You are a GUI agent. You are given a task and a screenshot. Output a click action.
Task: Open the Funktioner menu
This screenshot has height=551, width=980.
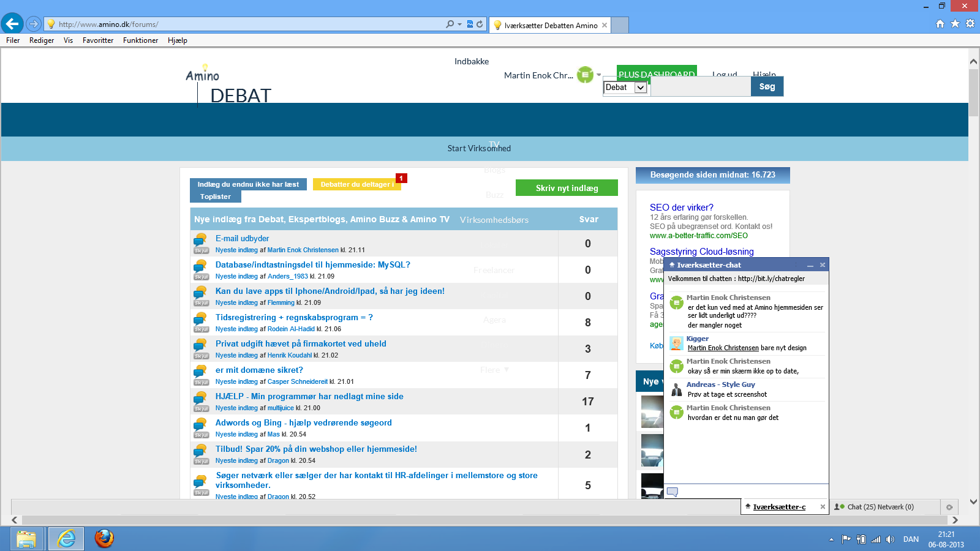pyautogui.click(x=140, y=40)
